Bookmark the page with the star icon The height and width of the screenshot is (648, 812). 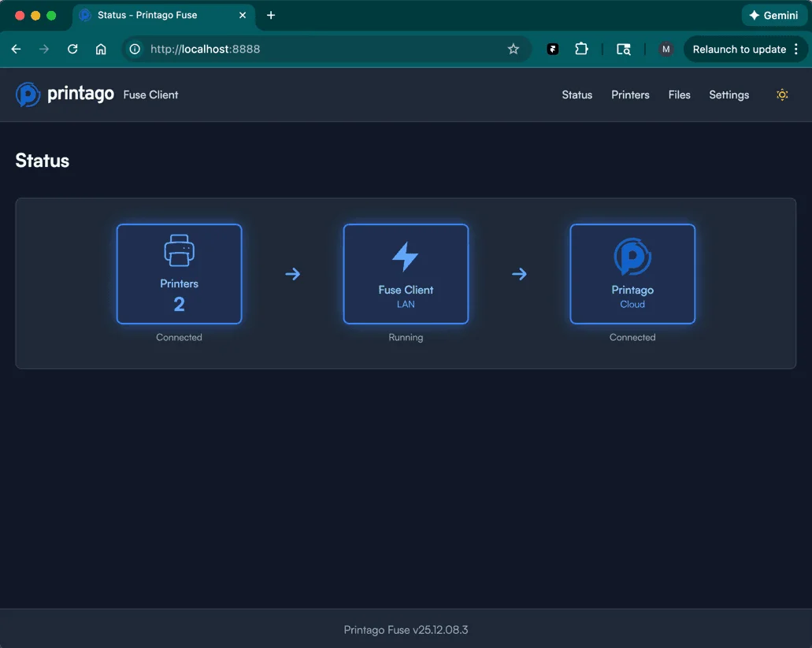pos(514,49)
